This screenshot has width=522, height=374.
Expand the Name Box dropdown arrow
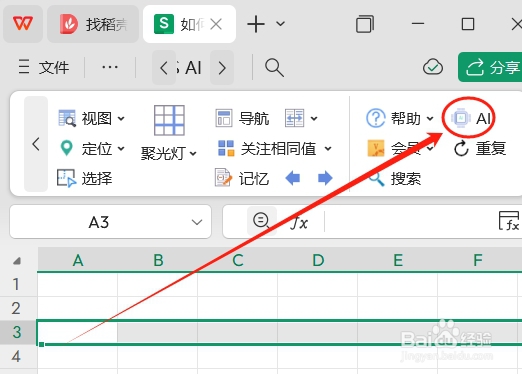click(x=197, y=222)
